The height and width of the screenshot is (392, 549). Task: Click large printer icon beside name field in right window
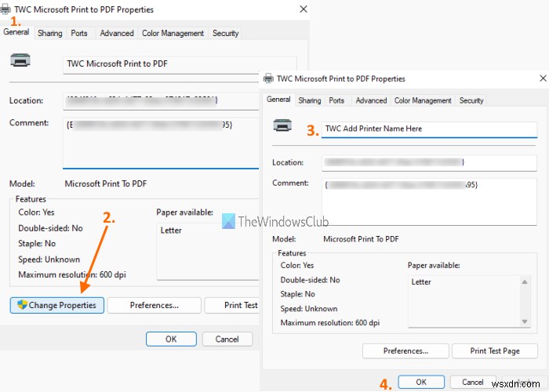click(282, 125)
